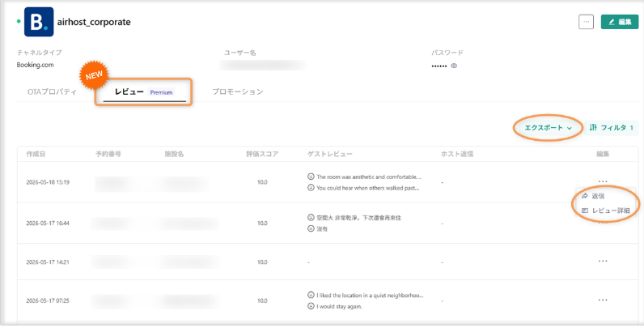This screenshot has height=332, width=644.
Task: Open the more options button beside 編集
Action: pyautogui.click(x=586, y=22)
